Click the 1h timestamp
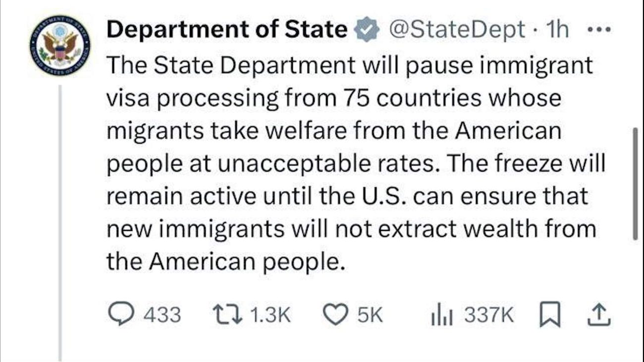 click(x=556, y=30)
